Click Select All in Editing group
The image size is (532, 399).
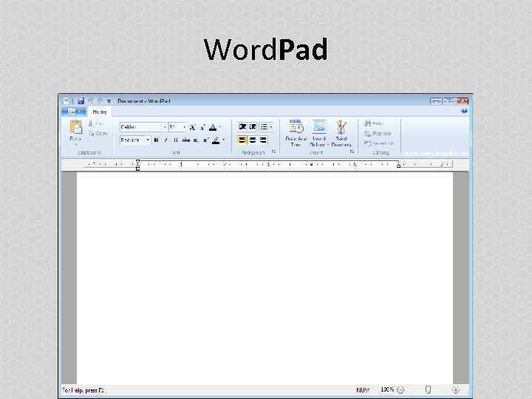point(379,144)
